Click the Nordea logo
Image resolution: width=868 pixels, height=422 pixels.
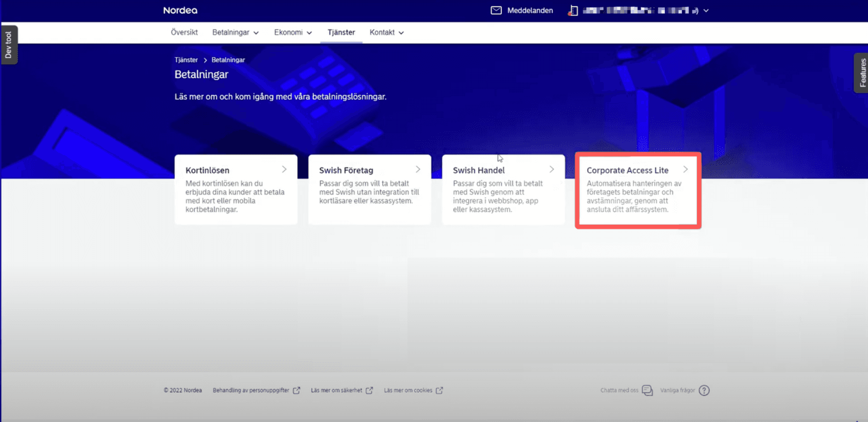[180, 10]
